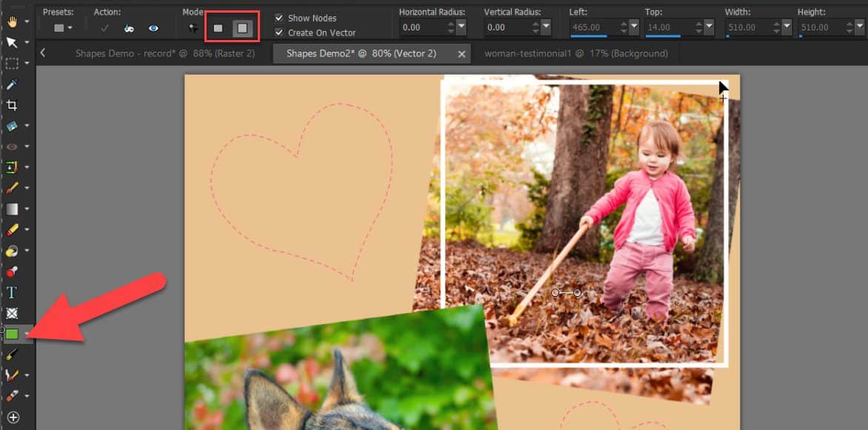This screenshot has width=868, height=430.
Task: Apply the action with the checkmark button
Action: (106, 27)
